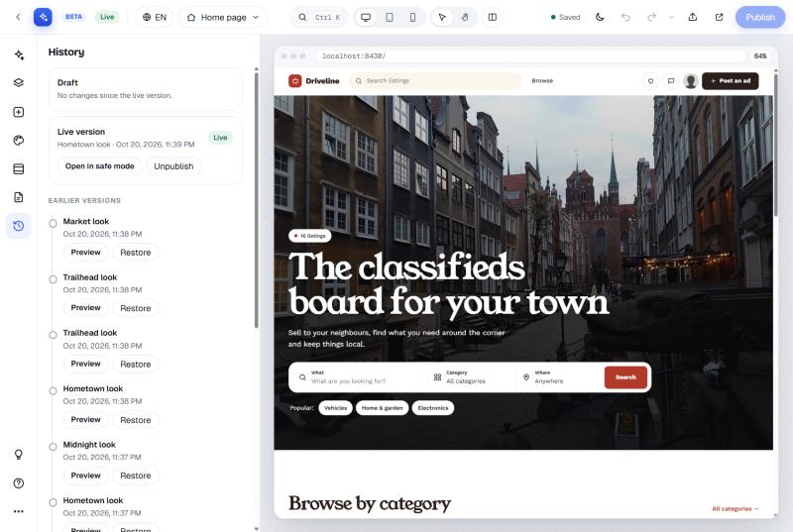
Task: Expand the dropdown chevron beside redo
Action: click(x=671, y=17)
